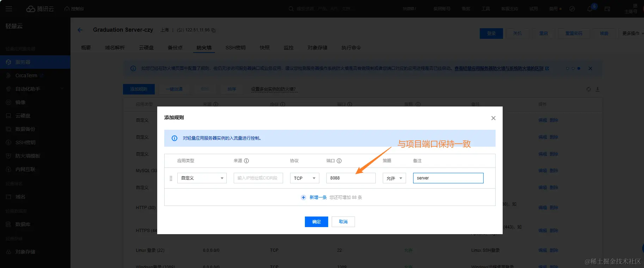644x268 pixels.
Task: Switch to the 域名解析 tab
Action: (x=115, y=48)
